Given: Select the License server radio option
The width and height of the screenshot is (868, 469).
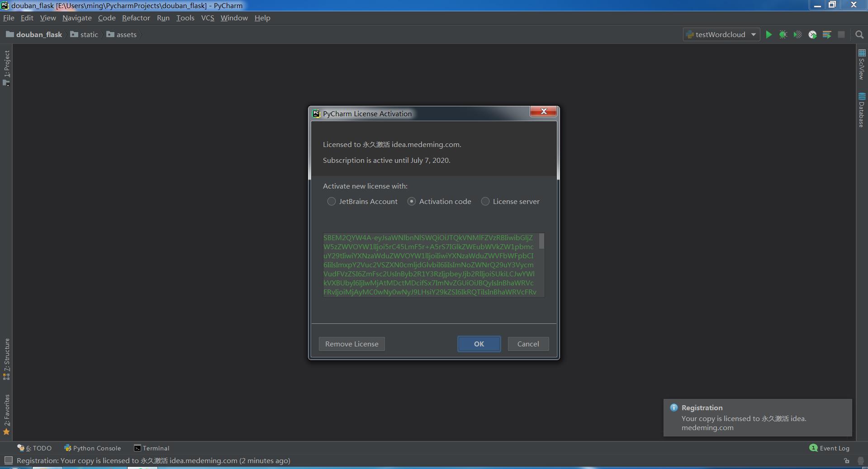Looking at the screenshot, I should (510, 201).
